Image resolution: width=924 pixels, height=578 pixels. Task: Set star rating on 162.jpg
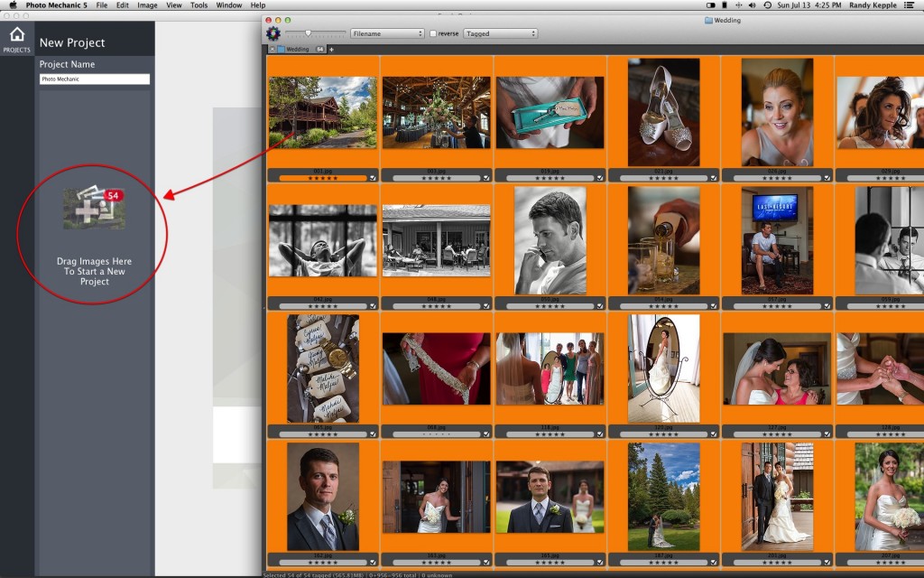[323, 562]
